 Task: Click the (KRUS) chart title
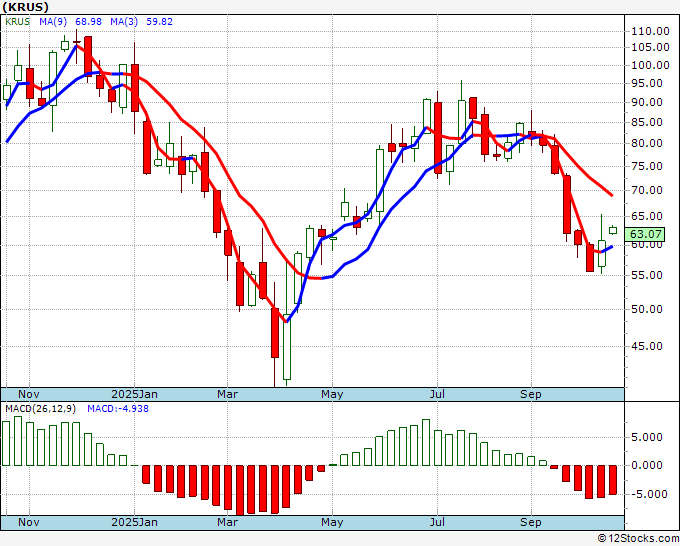(x=25, y=7)
